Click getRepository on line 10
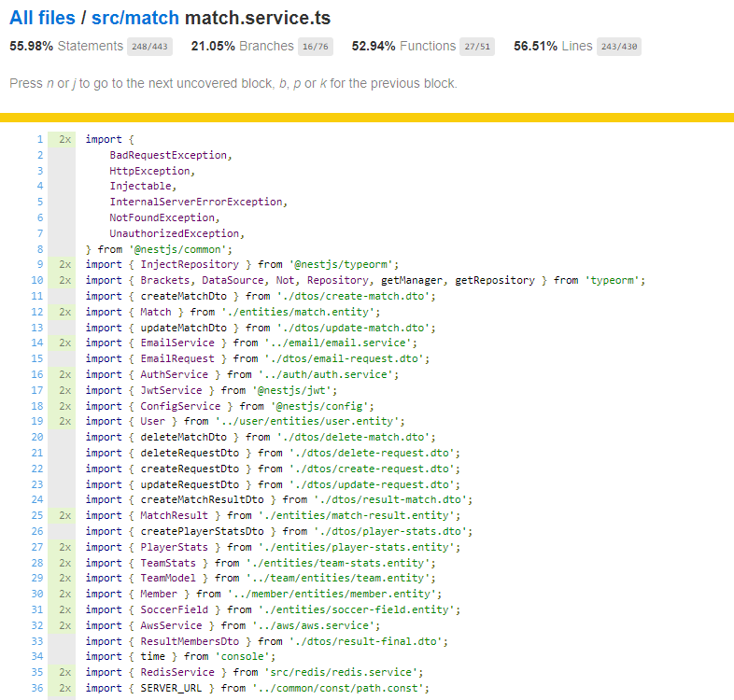 (495, 280)
